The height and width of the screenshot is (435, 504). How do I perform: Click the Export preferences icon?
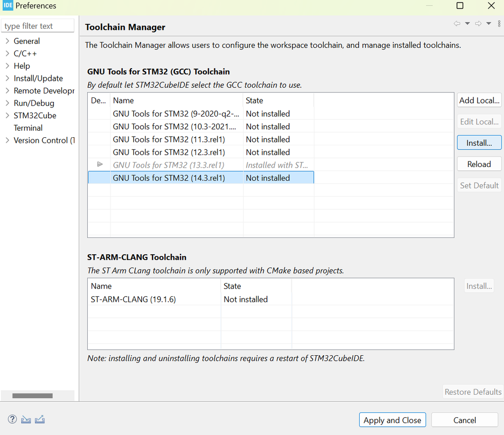point(40,419)
